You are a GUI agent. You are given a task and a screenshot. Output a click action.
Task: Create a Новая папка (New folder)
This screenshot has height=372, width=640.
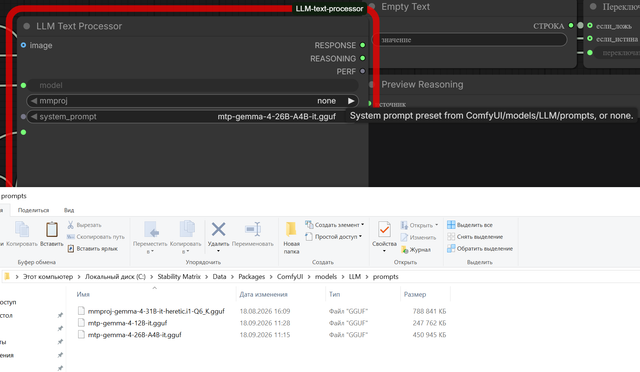click(x=291, y=237)
